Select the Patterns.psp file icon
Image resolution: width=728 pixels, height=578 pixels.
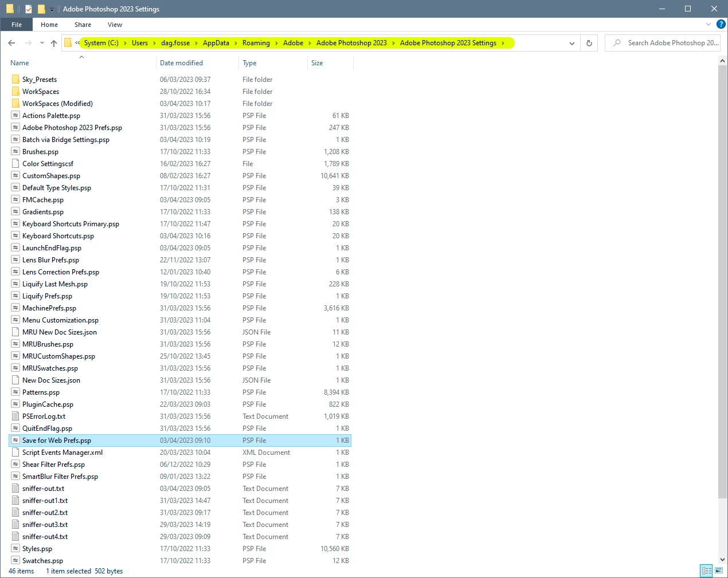tap(15, 392)
